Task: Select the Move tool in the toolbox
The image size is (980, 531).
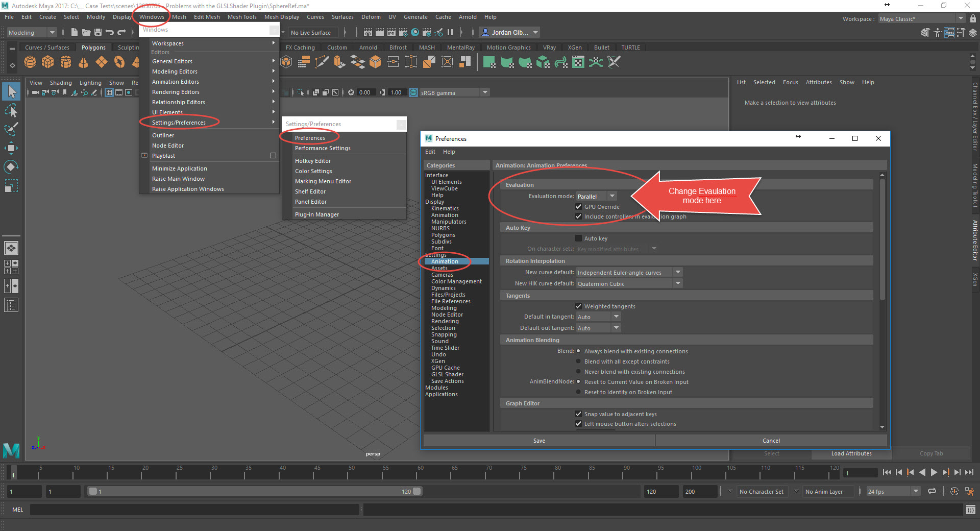Action: tap(11, 148)
